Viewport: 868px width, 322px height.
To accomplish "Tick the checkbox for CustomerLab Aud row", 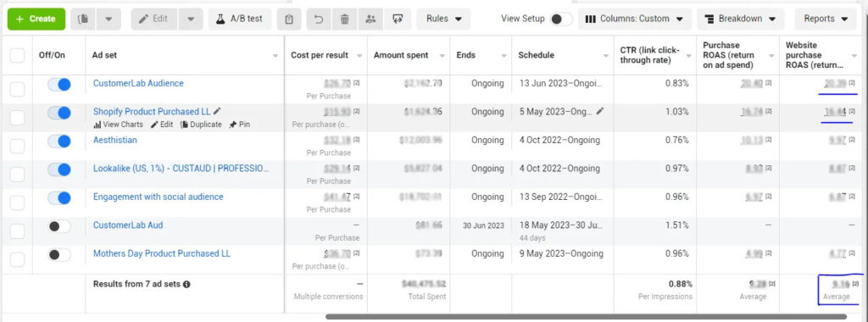I will point(17,230).
